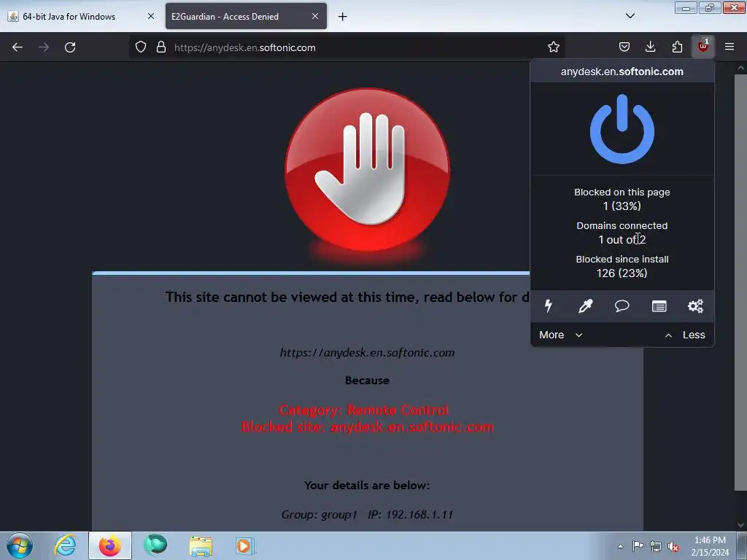Click the red Blocked site line
This screenshot has height=560, width=747.
point(368,427)
